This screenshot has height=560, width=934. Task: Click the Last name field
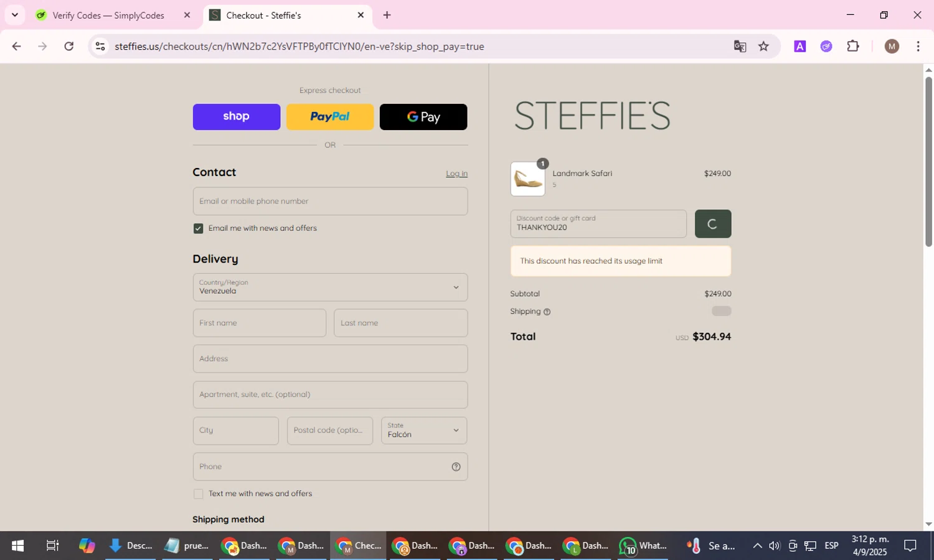tap(400, 323)
